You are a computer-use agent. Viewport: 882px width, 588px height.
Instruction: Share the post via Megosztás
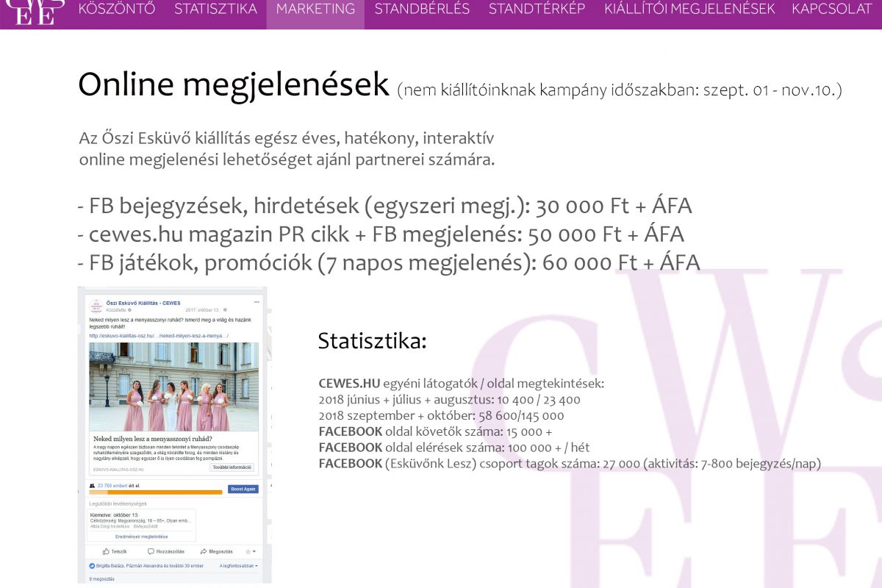tap(216, 551)
